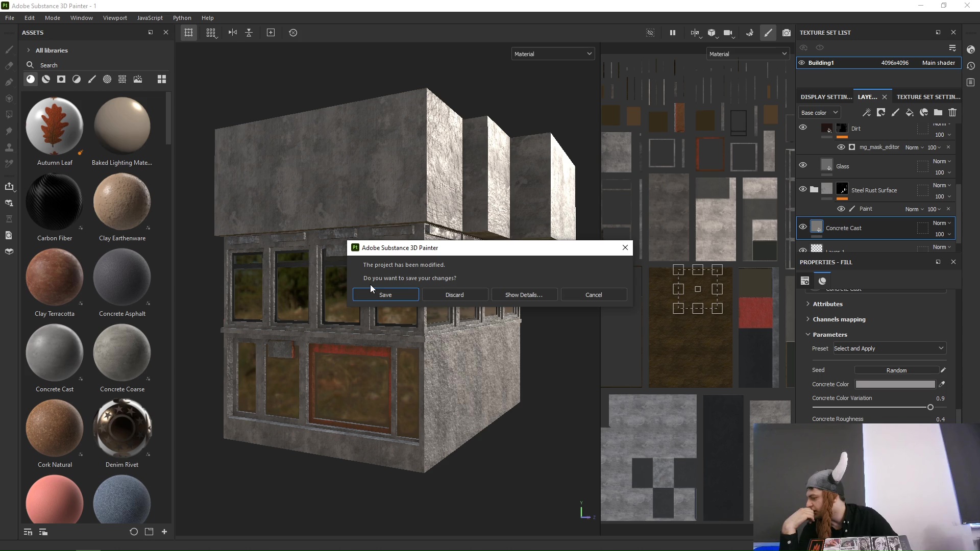The width and height of the screenshot is (980, 551).
Task: Click the Discard button in dialog
Action: point(454,295)
